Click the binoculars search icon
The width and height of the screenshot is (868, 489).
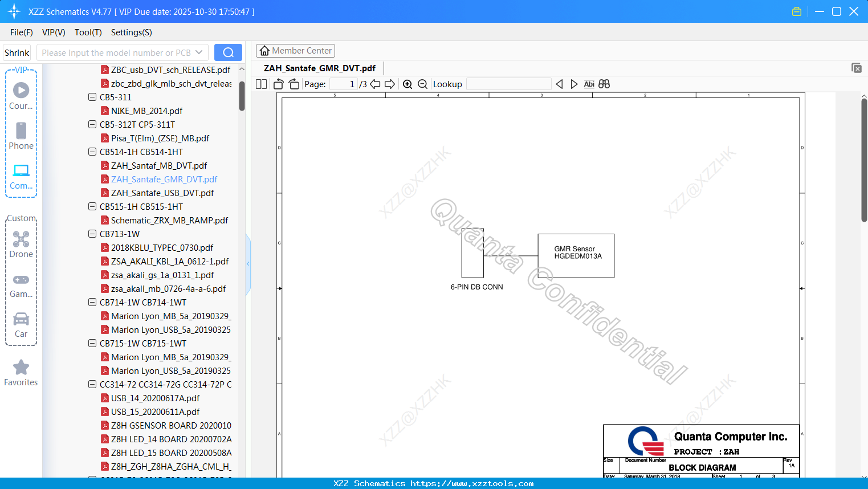point(604,84)
